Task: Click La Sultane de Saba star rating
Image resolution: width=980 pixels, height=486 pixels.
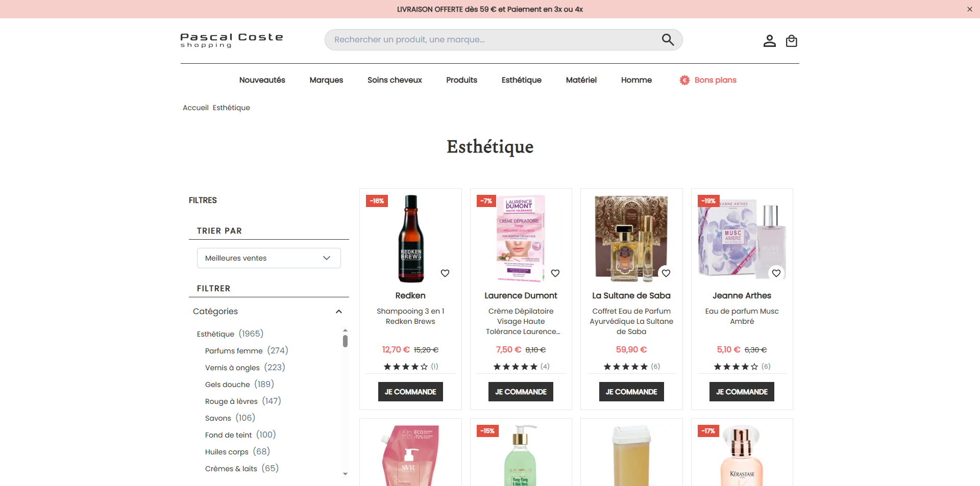Action: tap(626, 367)
